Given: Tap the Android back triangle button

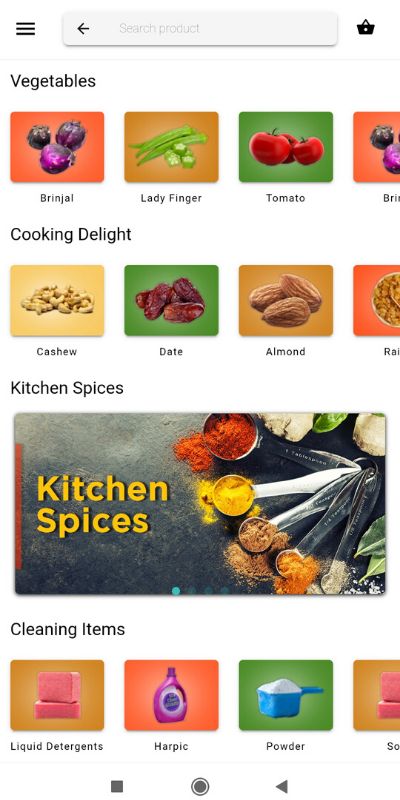Looking at the screenshot, I should [x=282, y=786].
